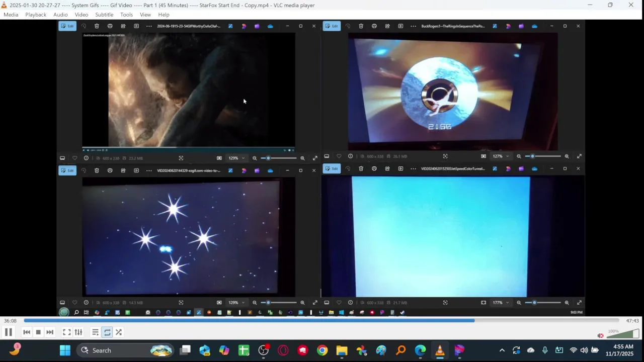Viewport: 644px width, 362px height.
Task: Zoom in on BuckRogers1 image
Action: click(x=567, y=156)
